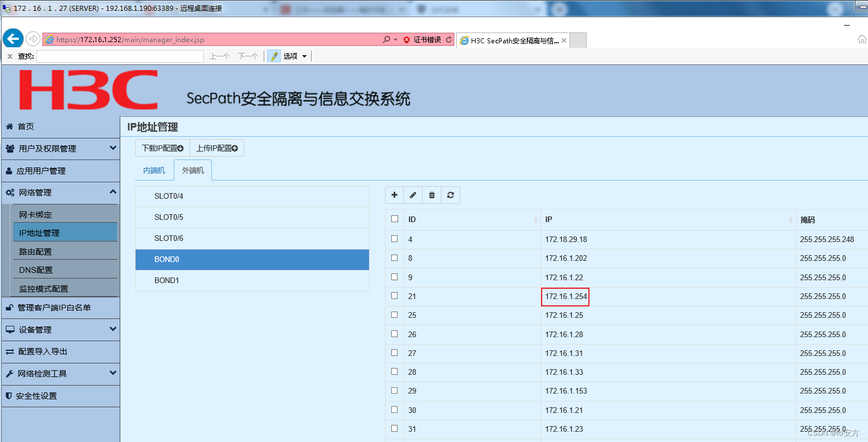
Task: Switch to 外端机 tab
Action: [193, 170]
